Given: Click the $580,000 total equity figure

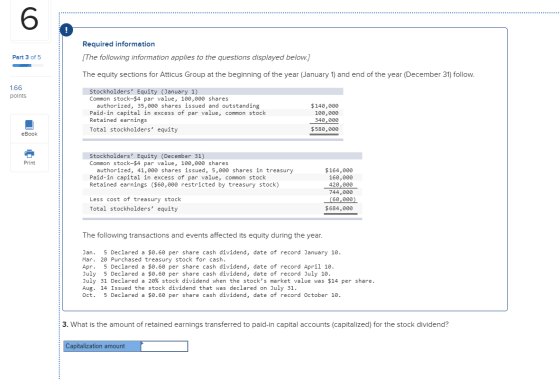Looking at the screenshot, I should (325, 129).
